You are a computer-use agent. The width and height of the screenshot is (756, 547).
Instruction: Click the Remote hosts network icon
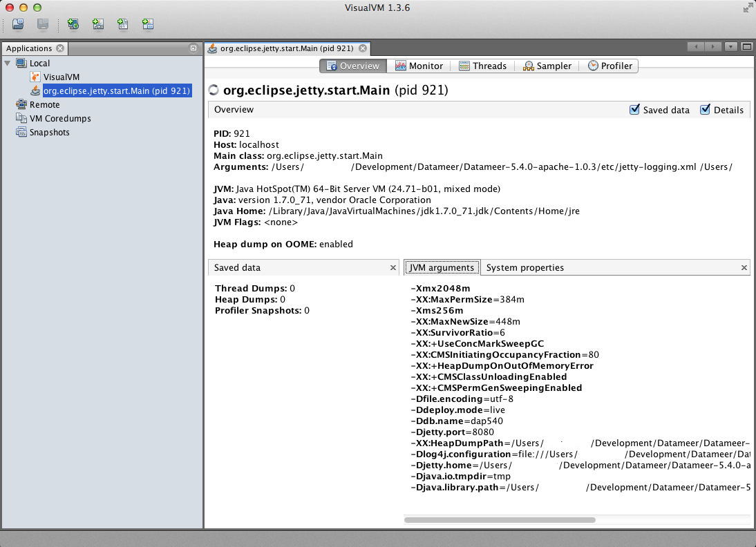[x=21, y=104]
